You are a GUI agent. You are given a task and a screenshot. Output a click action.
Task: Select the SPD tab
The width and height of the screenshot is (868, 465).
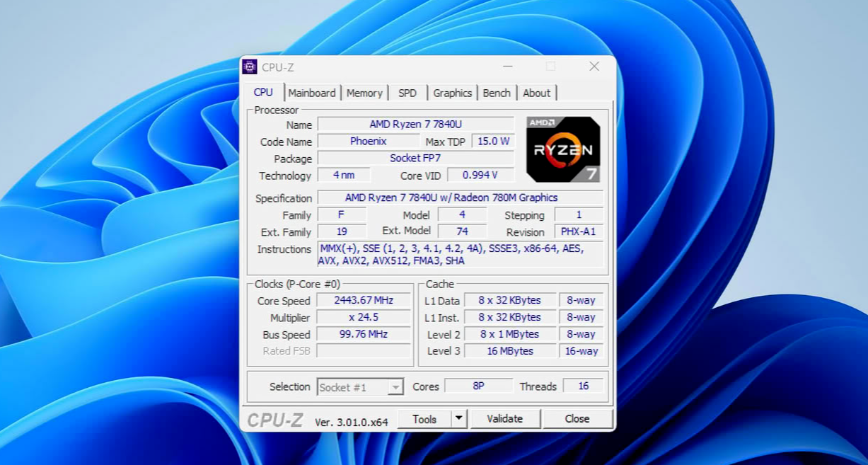click(407, 93)
